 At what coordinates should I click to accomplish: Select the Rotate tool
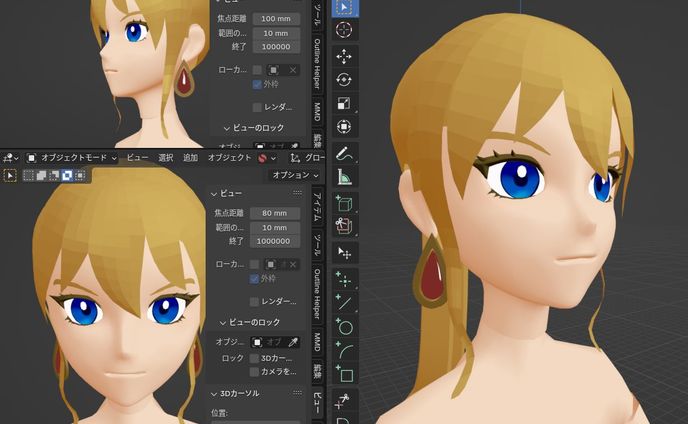344,80
